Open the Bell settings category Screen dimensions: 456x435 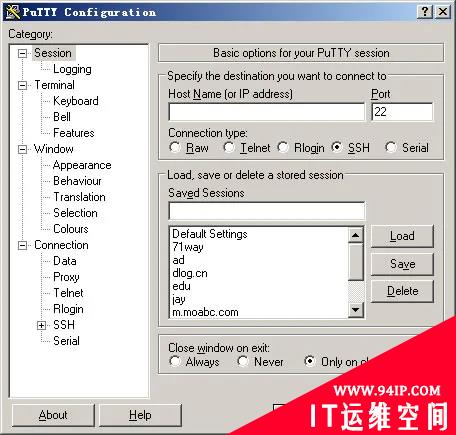click(62, 117)
